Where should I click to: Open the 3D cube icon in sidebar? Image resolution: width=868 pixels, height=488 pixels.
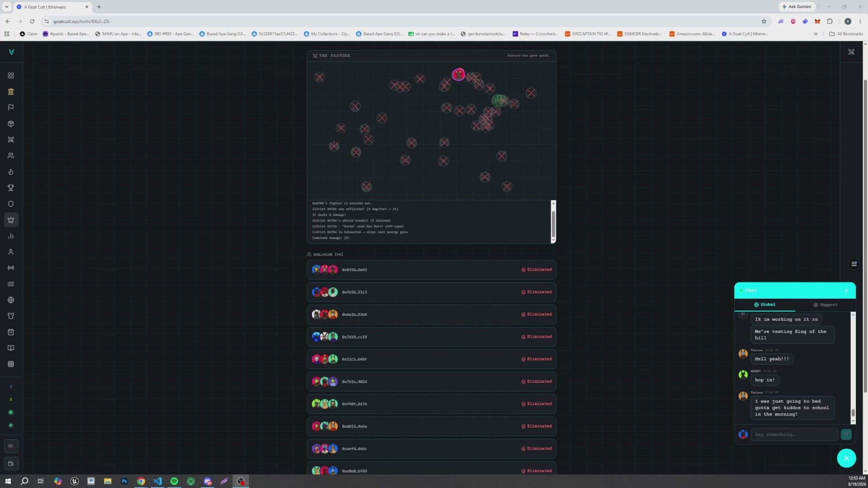[11, 124]
